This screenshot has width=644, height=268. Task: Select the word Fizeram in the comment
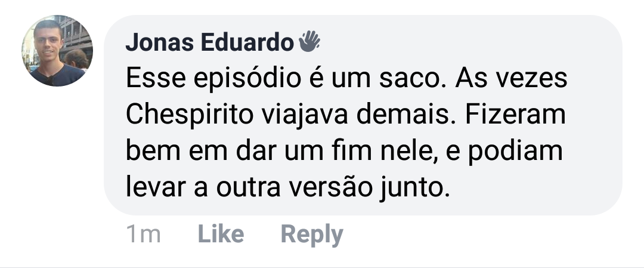[515, 114]
